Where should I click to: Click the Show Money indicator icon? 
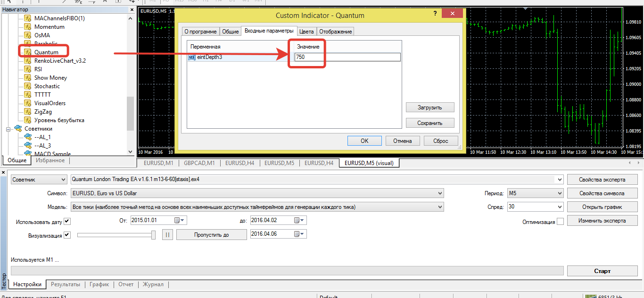point(27,78)
